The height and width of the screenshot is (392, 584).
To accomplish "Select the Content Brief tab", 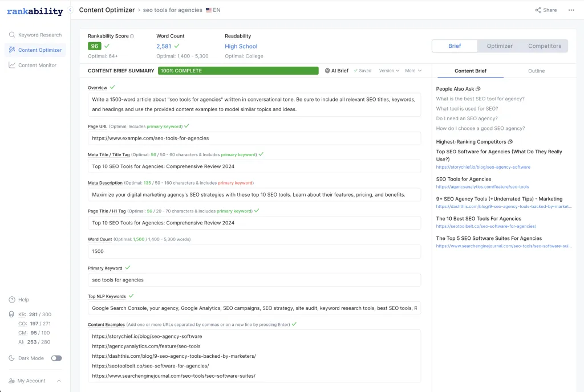I will coord(471,71).
